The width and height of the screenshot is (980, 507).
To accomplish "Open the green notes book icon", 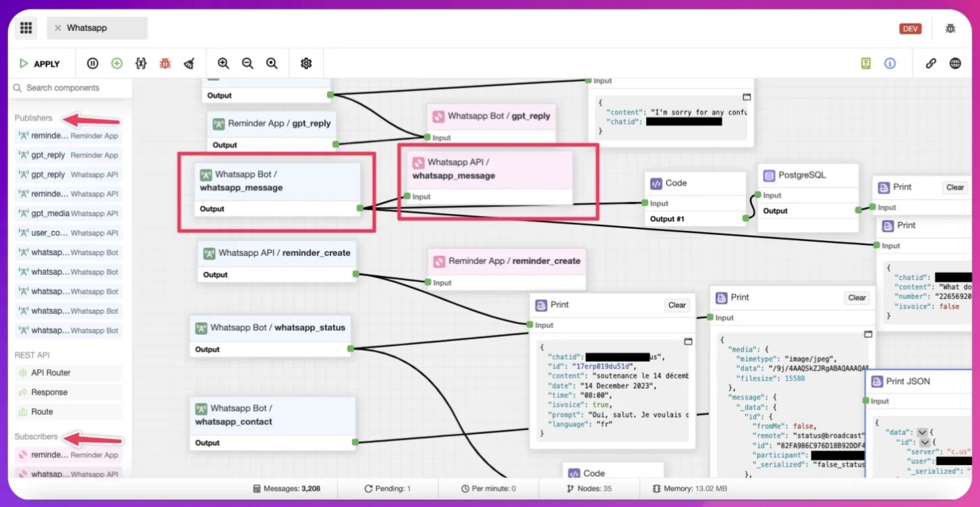I will [x=866, y=63].
